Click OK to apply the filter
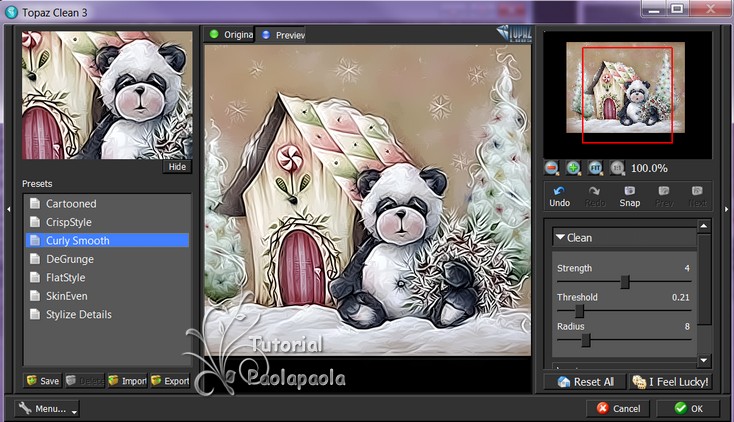This screenshot has width=734, height=422. click(688, 408)
